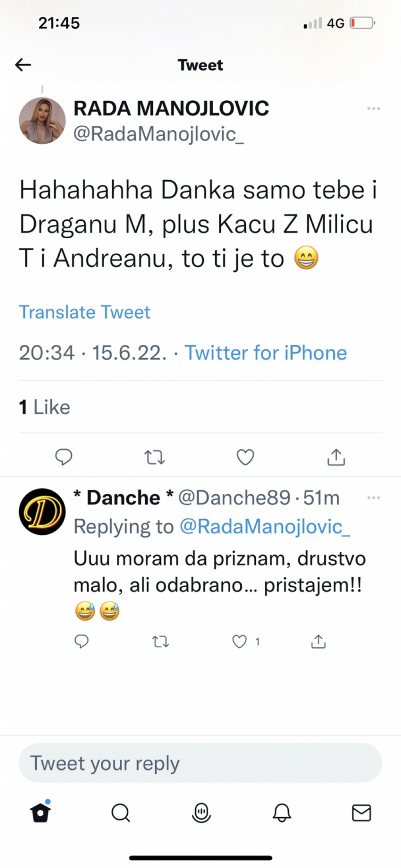Open Danche's profile avatar
401x868 pixels.
[x=42, y=512]
